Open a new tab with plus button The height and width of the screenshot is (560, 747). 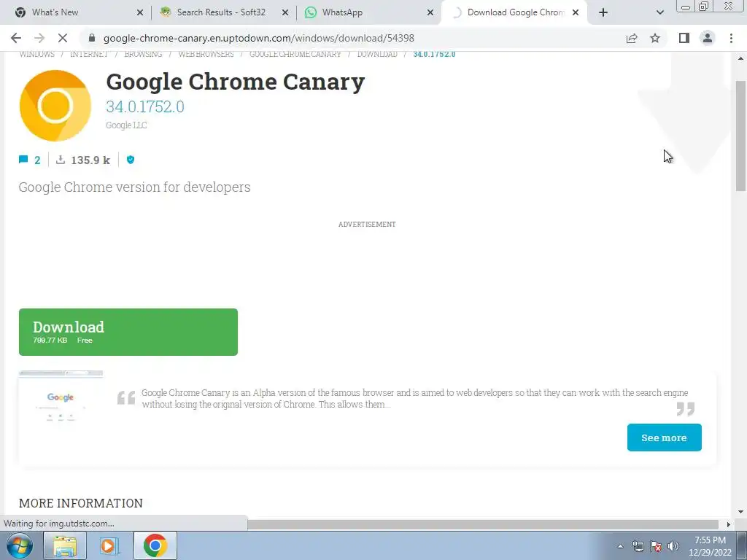(603, 12)
